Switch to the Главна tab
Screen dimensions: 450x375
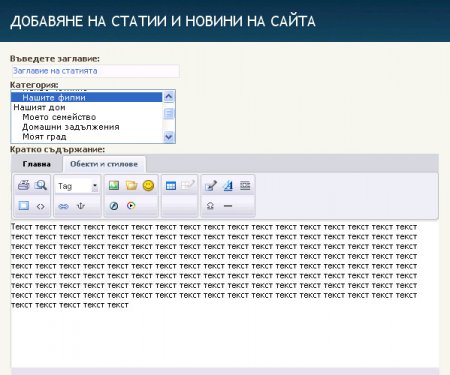37,164
